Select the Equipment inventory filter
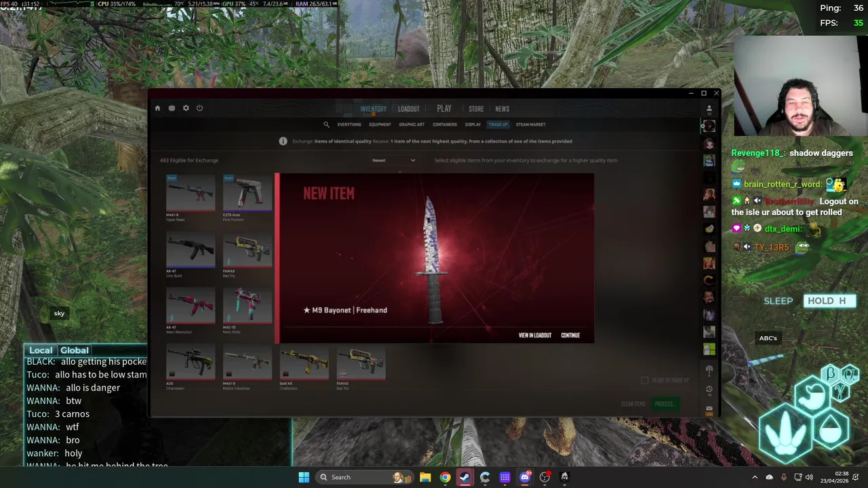This screenshot has height=488, width=868. pos(380,125)
